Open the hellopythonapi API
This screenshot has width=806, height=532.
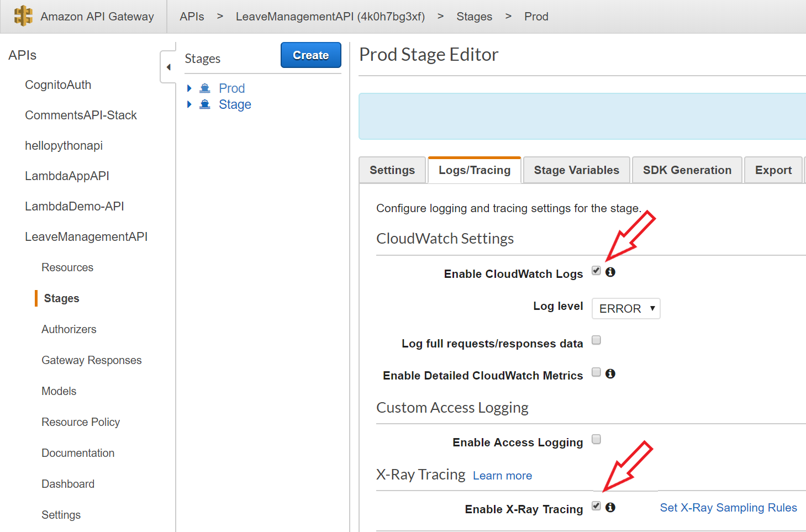pos(64,146)
